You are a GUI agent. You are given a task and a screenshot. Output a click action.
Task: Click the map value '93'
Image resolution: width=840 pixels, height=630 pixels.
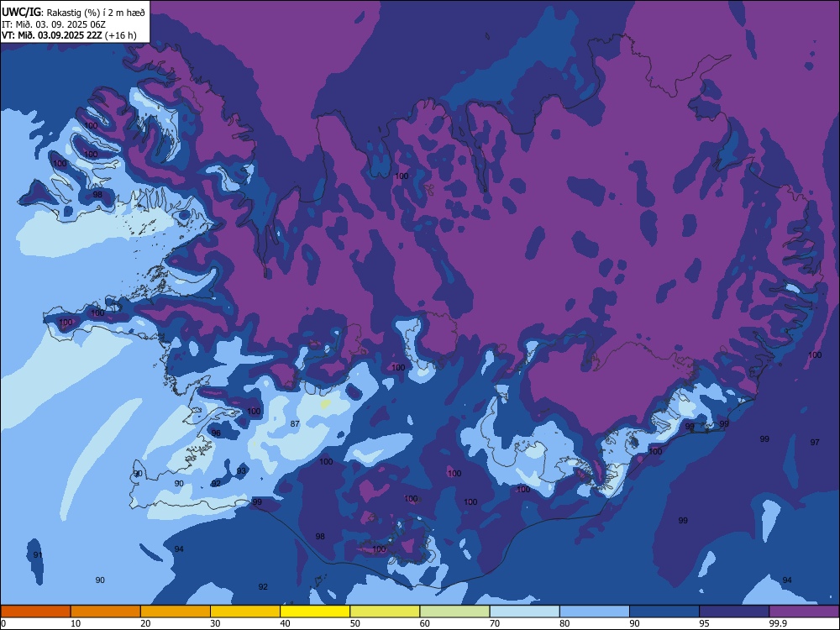242,471
